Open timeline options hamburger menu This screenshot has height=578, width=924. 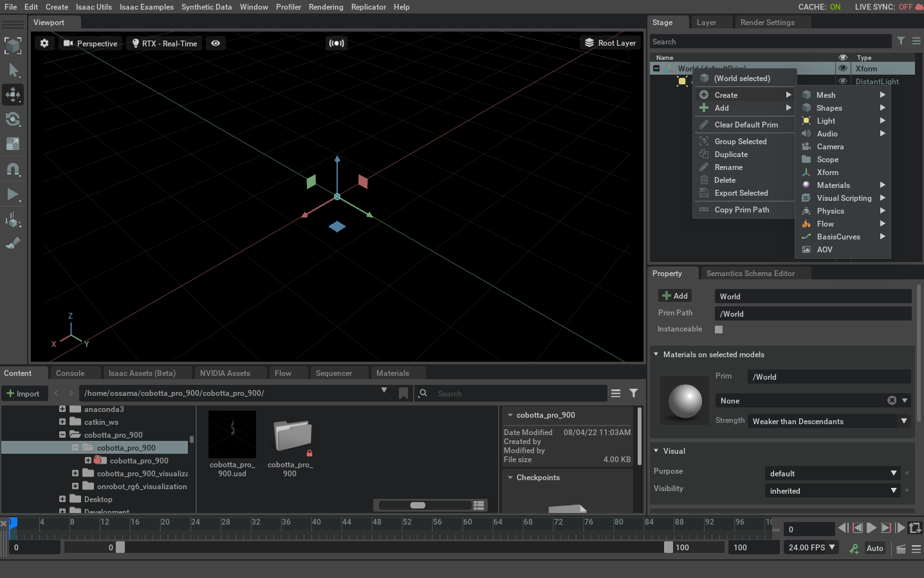click(916, 548)
